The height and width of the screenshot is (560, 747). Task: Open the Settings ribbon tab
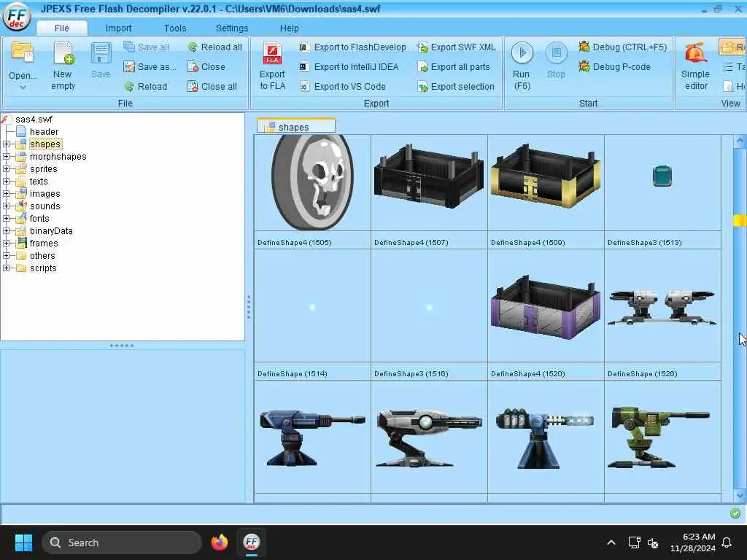point(231,28)
